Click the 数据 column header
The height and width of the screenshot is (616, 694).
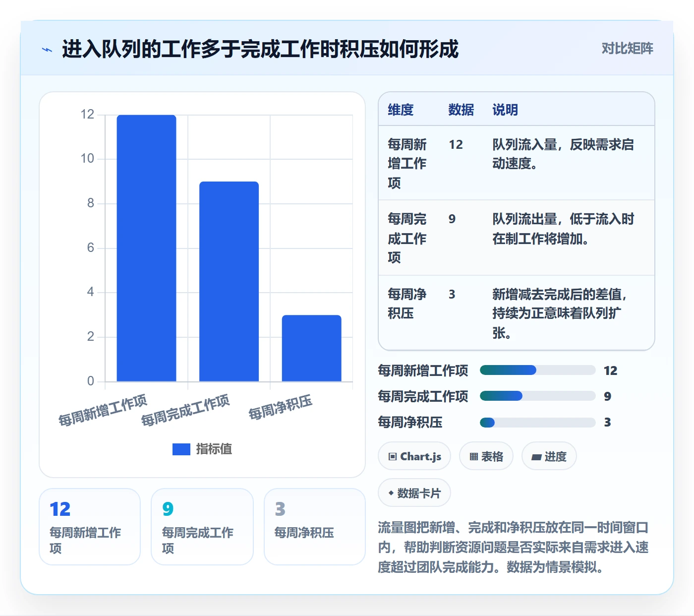click(x=461, y=110)
